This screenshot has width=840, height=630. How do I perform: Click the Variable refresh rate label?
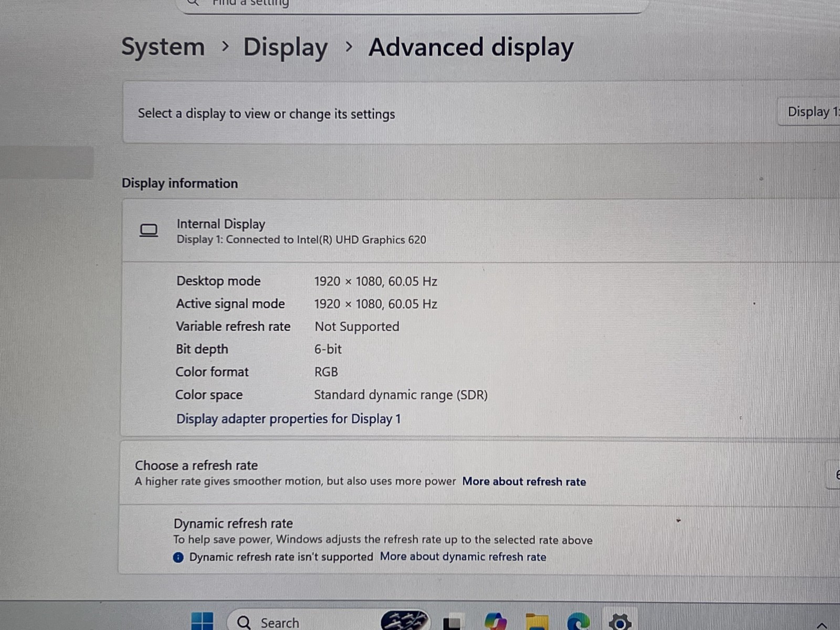233,327
